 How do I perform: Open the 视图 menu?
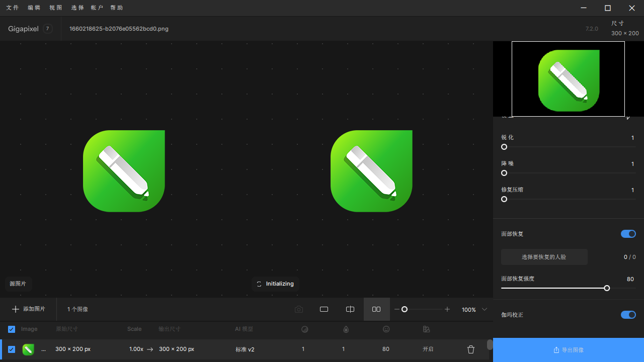click(56, 8)
